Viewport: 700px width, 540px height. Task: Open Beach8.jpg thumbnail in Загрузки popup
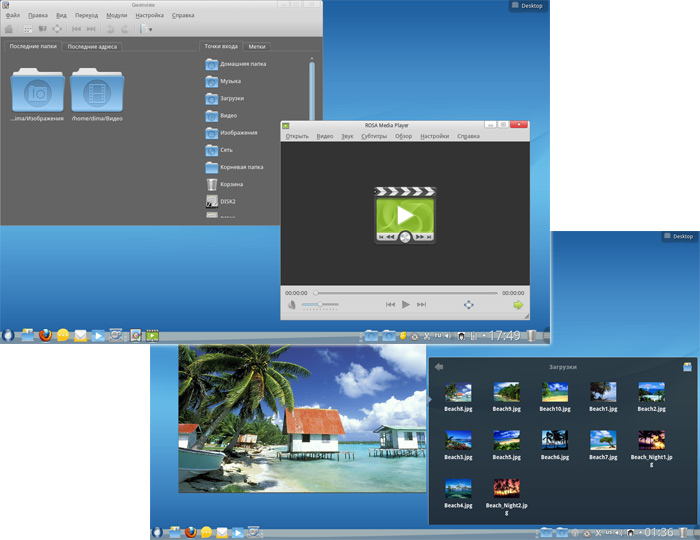pos(458,397)
